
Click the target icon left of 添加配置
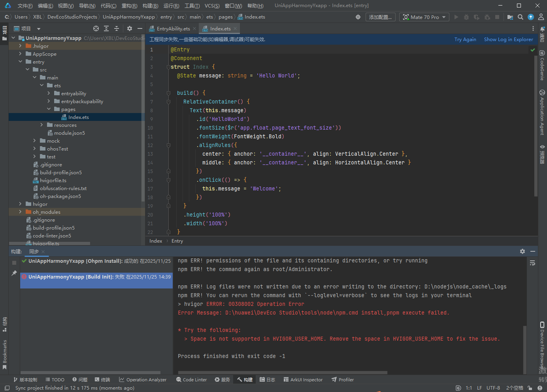point(358,17)
